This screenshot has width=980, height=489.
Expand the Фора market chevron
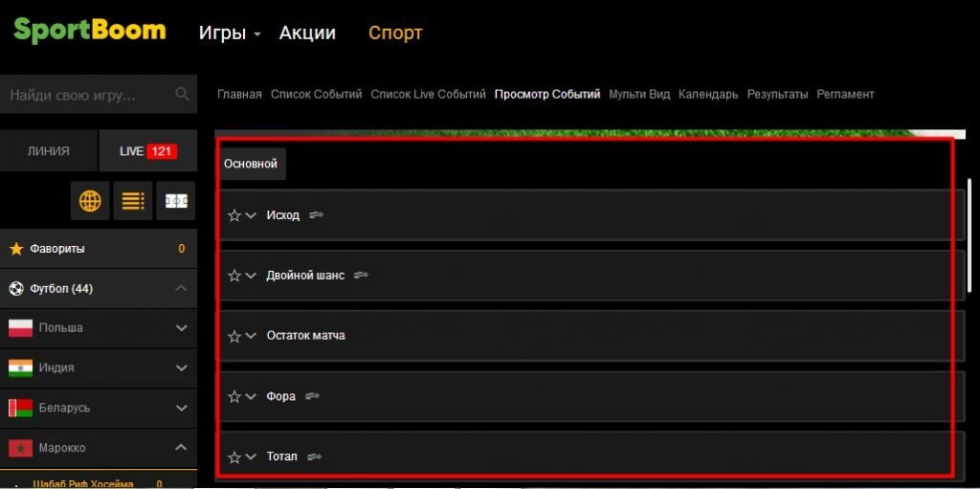pos(251,396)
